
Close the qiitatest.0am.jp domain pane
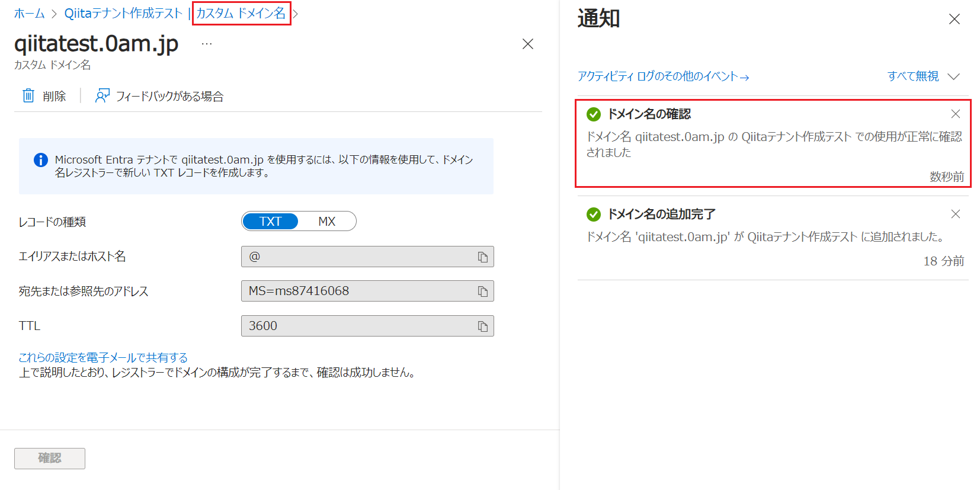pyautogui.click(x=528, y=44)
